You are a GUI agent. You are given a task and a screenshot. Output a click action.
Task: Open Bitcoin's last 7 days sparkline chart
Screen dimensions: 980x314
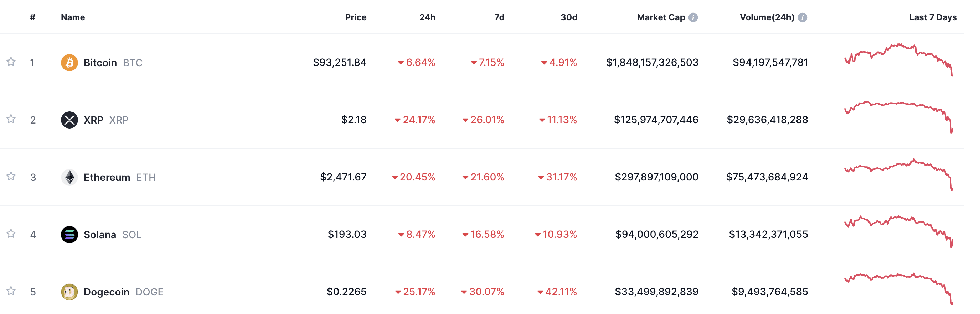pyautogui.click(x=898, y=59)
